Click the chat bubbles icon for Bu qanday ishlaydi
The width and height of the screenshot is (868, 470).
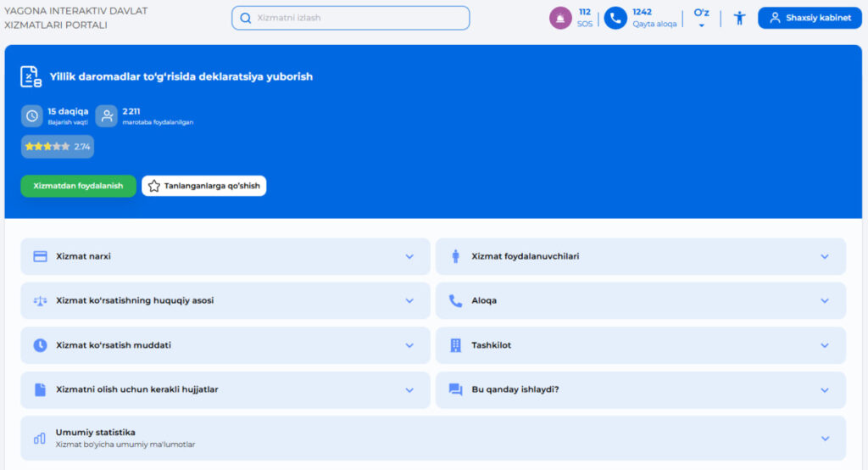455,390
